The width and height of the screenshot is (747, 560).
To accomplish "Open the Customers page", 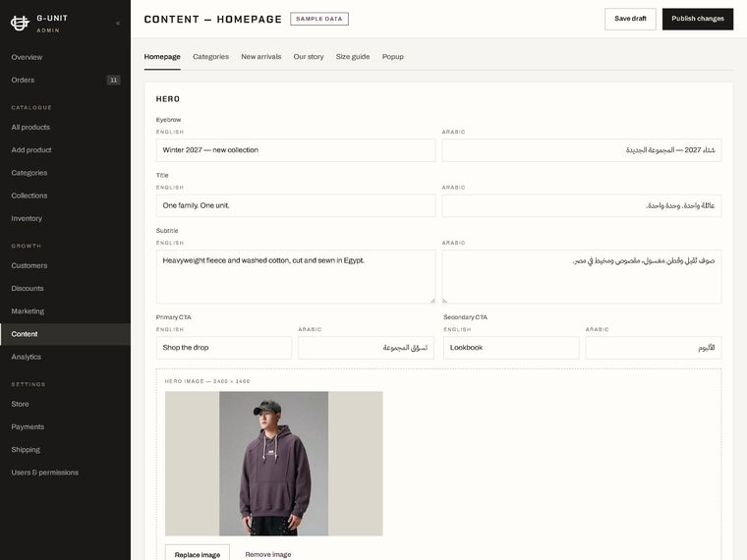I will click(65, 265).
